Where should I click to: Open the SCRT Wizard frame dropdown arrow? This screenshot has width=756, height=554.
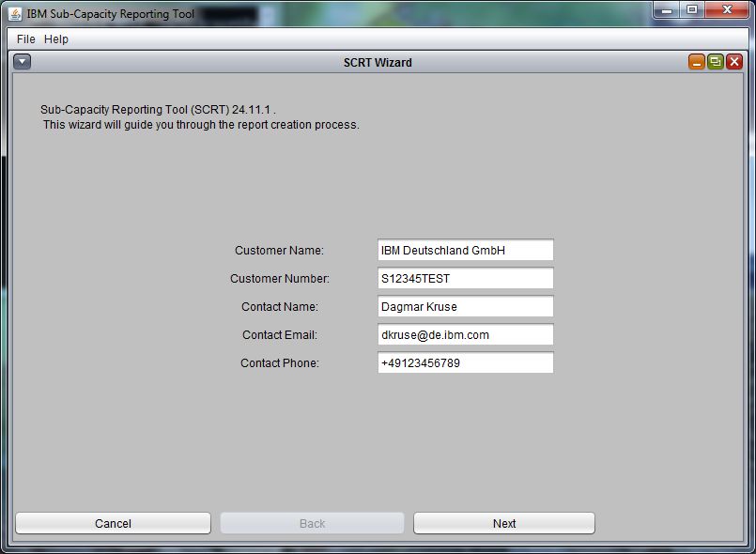[x=23, y=62]
